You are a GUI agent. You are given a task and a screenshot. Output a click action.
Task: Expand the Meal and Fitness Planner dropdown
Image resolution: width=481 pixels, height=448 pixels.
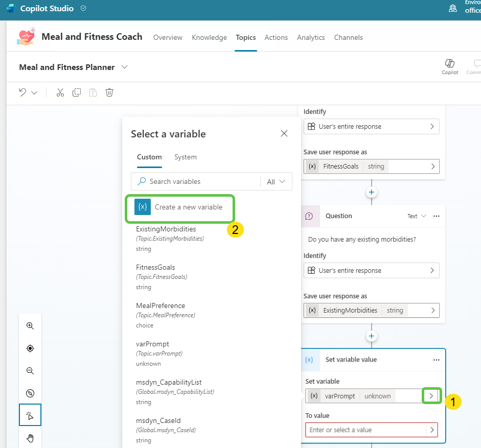(124, 67)
